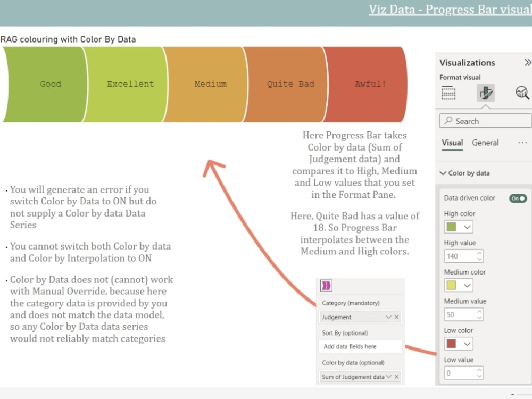532x399 pixels.
Task: Turn off the Data driven color toggle
Action: 517,198
